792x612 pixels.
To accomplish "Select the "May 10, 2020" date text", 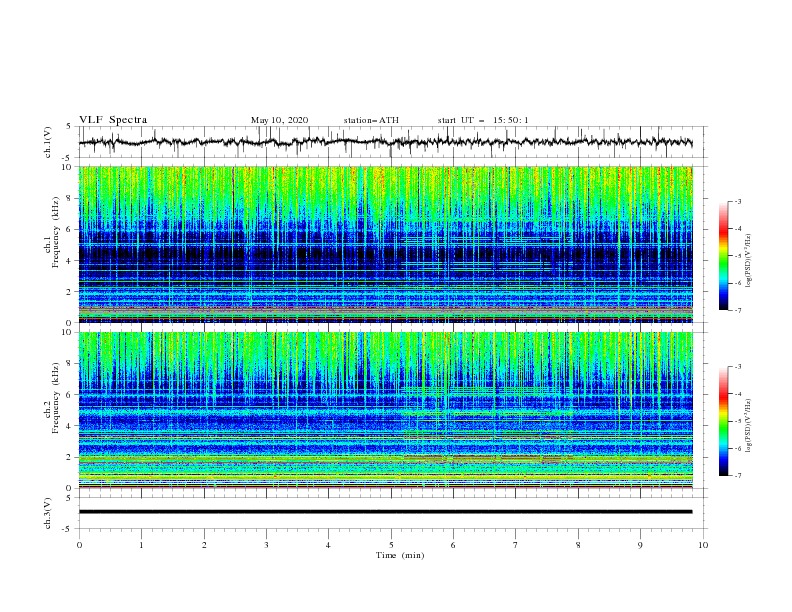I will (x=279, y=120).
